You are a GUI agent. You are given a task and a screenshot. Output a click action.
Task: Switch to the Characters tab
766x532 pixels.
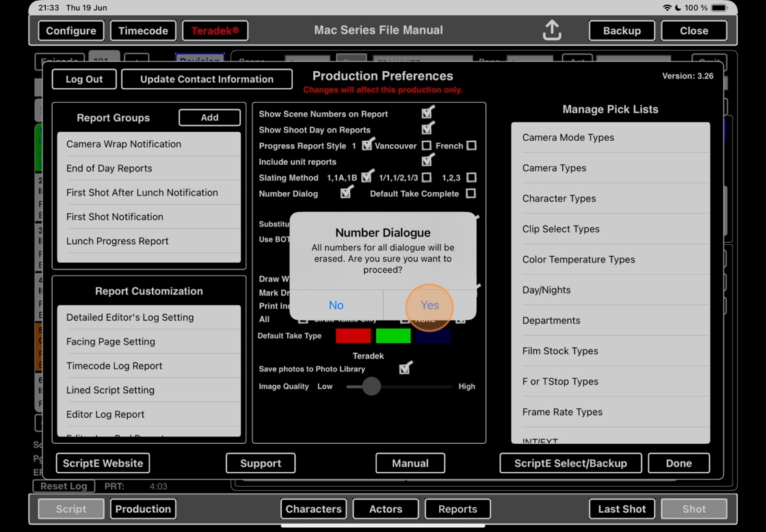[314, 509]
